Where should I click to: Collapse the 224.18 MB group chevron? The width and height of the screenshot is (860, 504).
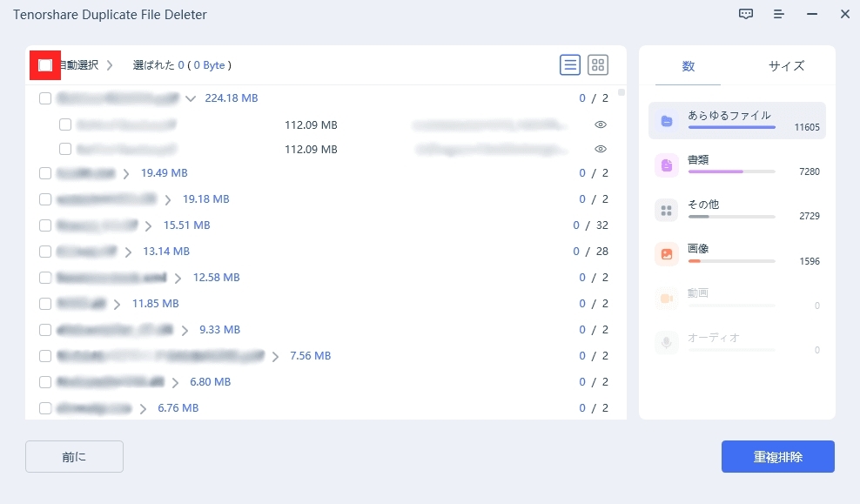[x=191, y=98]
